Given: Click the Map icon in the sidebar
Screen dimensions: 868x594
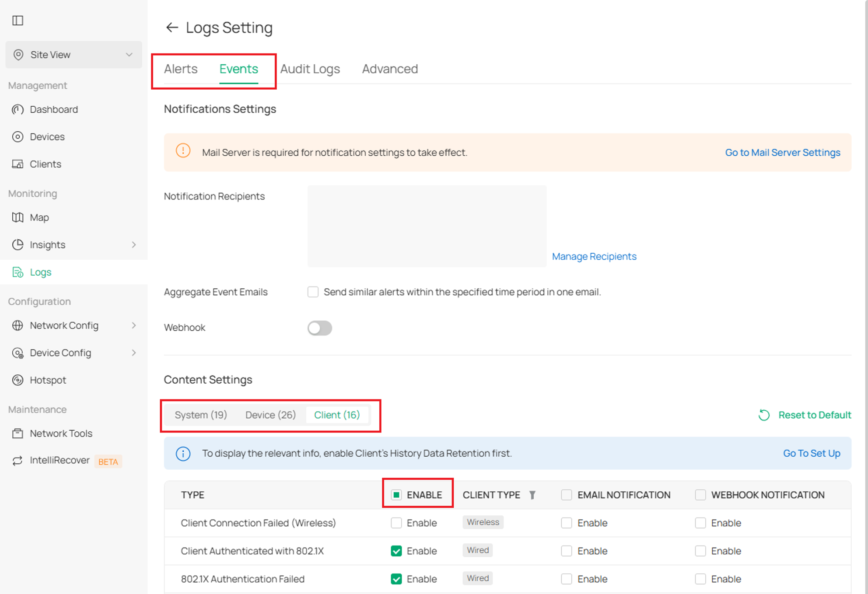Looking at the screenshot, I should (x=17, y=217).
